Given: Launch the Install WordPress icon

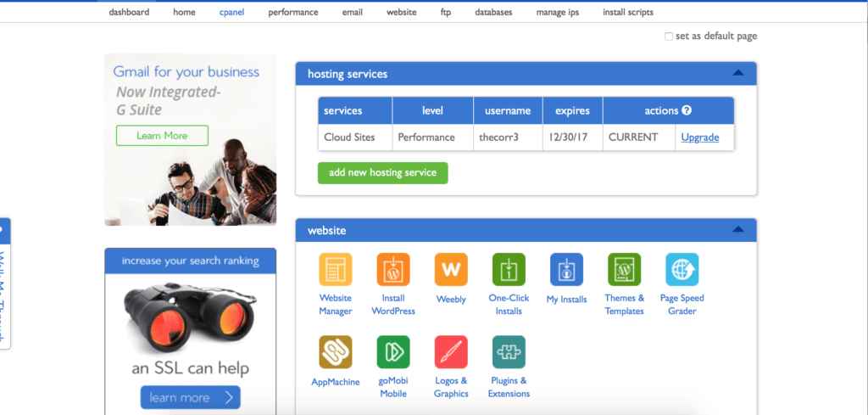Looking at the screenshot, I should click(393, 269).
